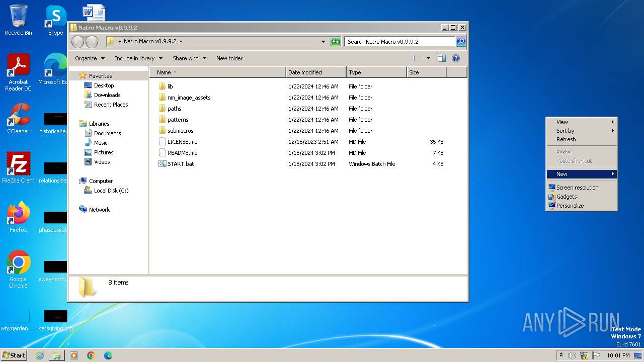This screenshot has height=362, width=644.
Task: Click the New folder button
Action: 229,58
